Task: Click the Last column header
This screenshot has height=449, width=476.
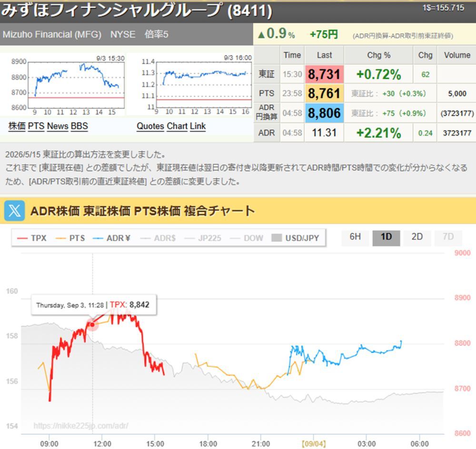Action: (x=324, y=55)
